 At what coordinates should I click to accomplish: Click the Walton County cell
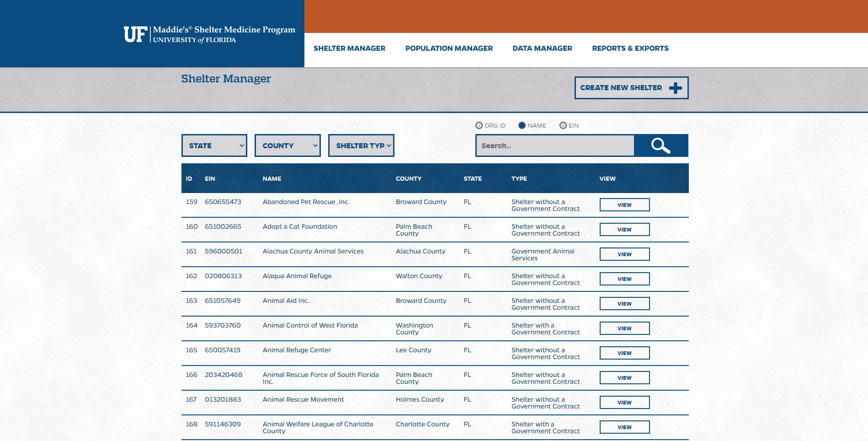click(x=419, y=276)
